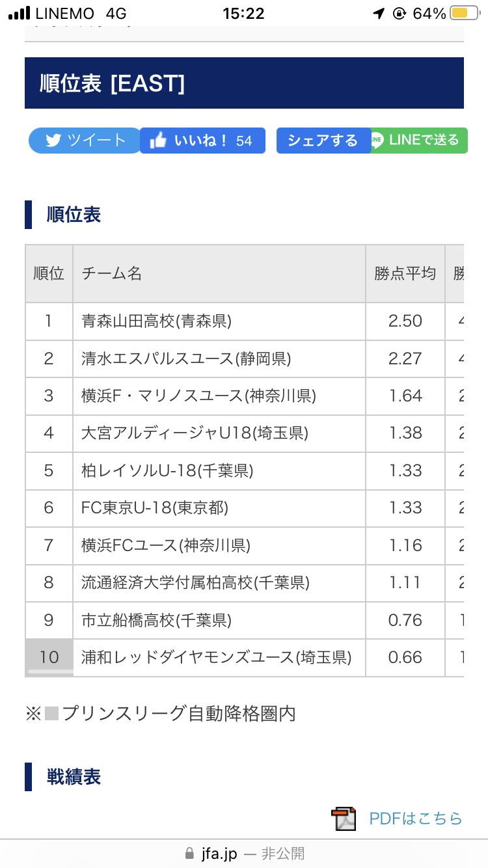Tap the LINE logo share icon
This screenshot has width=488, height=868.
[x=377, y=141]
